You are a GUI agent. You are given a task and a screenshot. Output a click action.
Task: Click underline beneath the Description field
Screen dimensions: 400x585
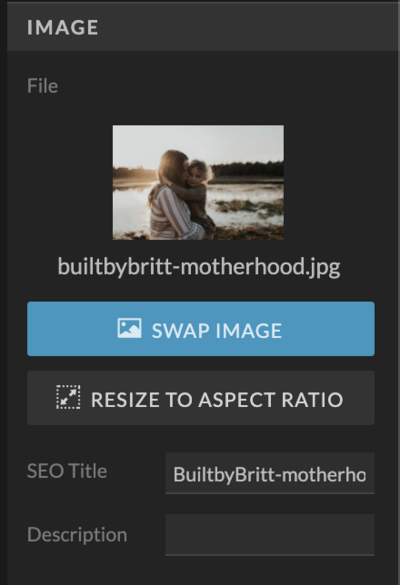pos(270,555)
